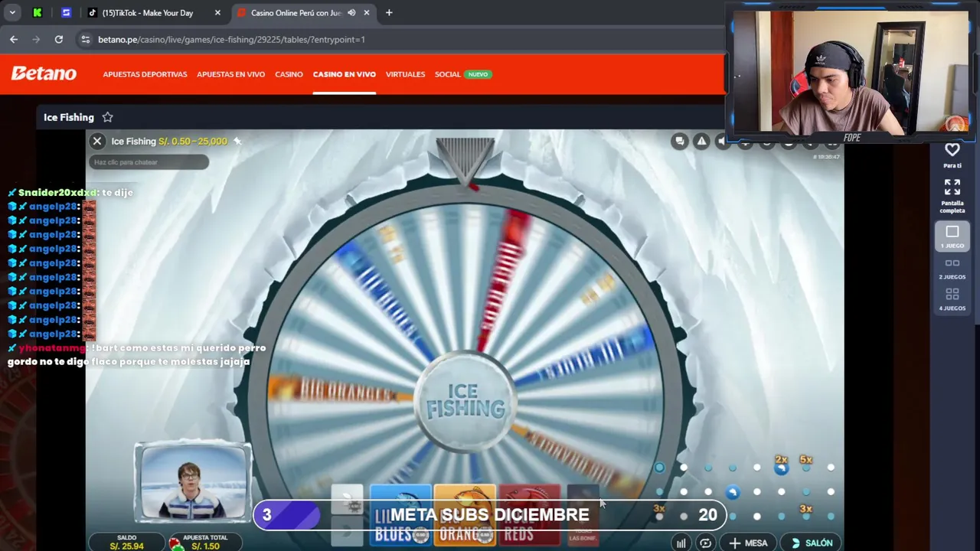Open the VIRTUALES menu item
This screenshot has height=551, width=980.
(405, 74)
